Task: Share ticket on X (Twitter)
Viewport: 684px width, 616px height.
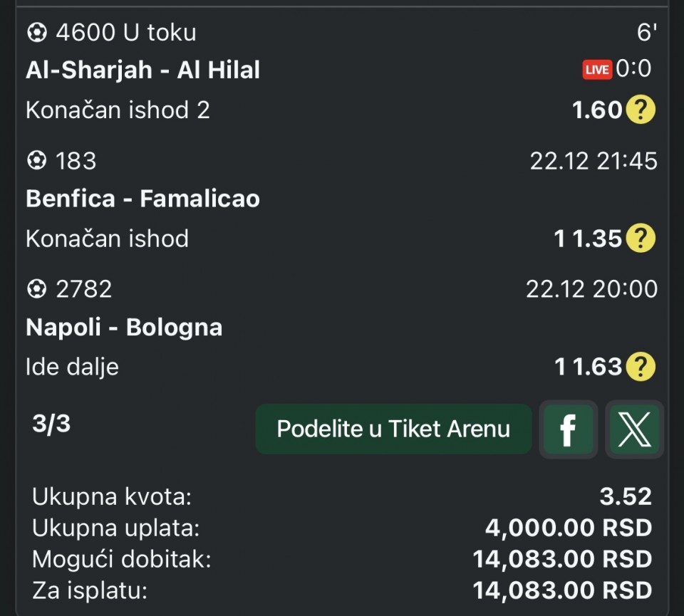Action: [634, 429]
